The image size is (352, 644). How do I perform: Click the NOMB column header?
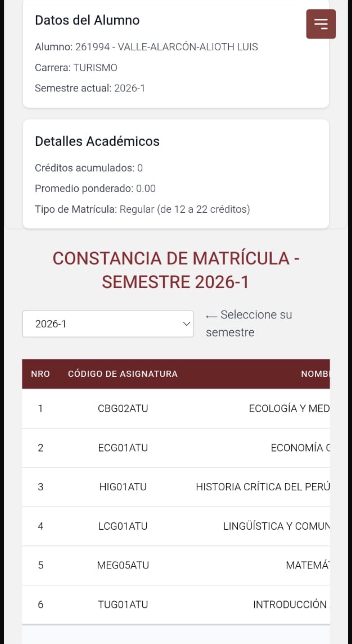click(x=315, y=374)
